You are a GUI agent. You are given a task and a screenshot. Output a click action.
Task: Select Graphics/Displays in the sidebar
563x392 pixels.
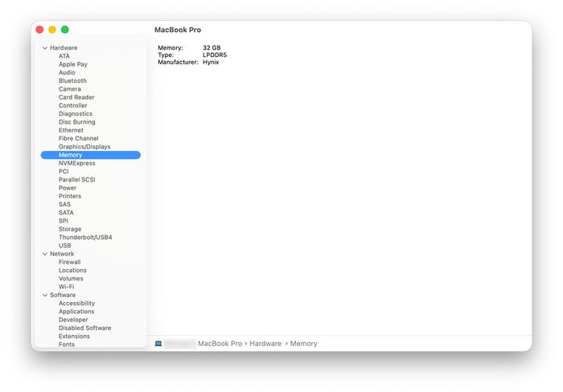(x=84, y=147)
